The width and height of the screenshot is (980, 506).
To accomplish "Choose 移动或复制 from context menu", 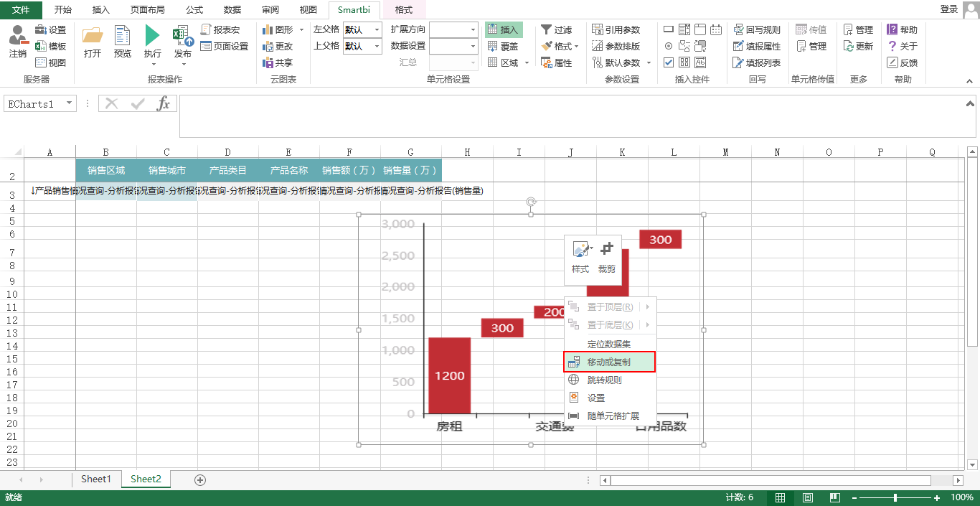I will pyautogui.click(x=610, y=362).
